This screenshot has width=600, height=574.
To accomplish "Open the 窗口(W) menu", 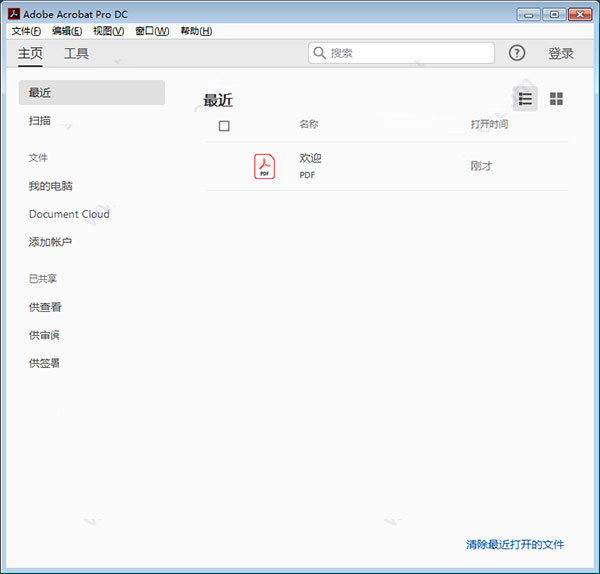I will [152, 31].
